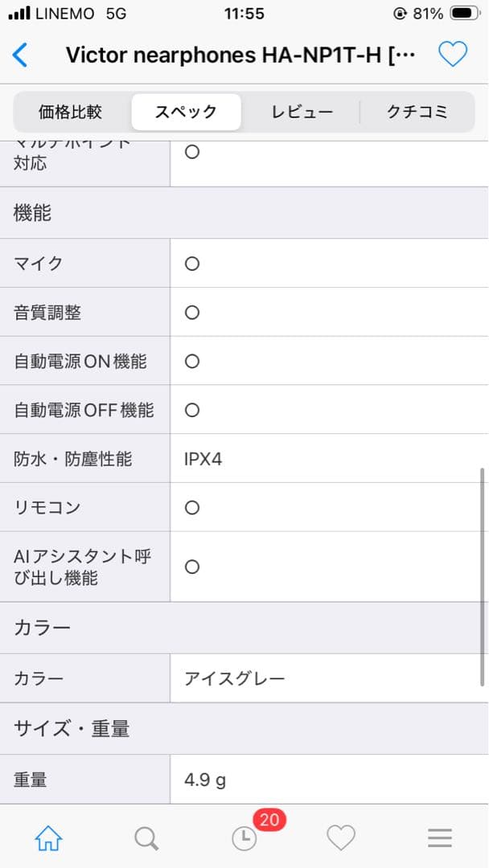The height and width of the screenshot is (868, 489).
Task: Open browsing history with the clock icon
Action: tap(244, 837)
